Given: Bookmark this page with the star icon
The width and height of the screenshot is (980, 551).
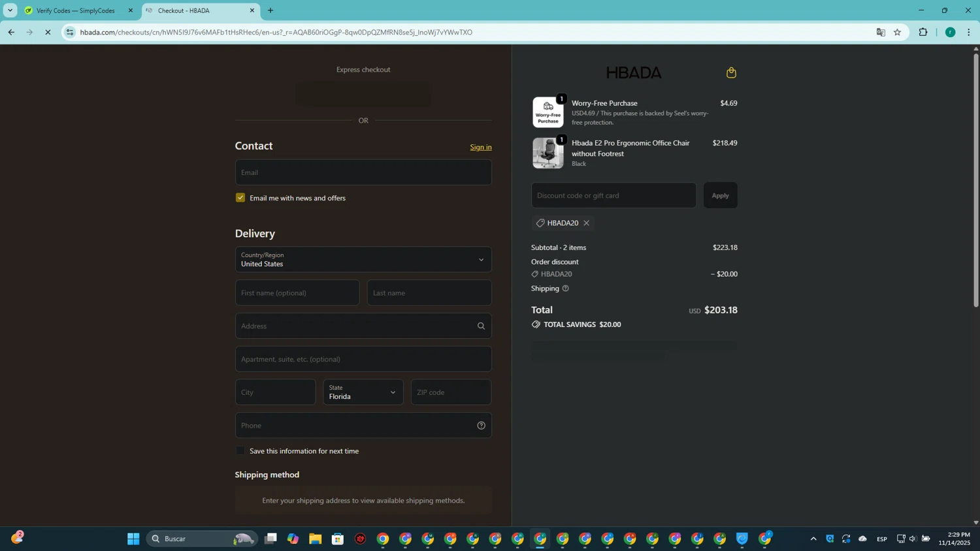Looking at the screenshot, I should pos(898,32).
